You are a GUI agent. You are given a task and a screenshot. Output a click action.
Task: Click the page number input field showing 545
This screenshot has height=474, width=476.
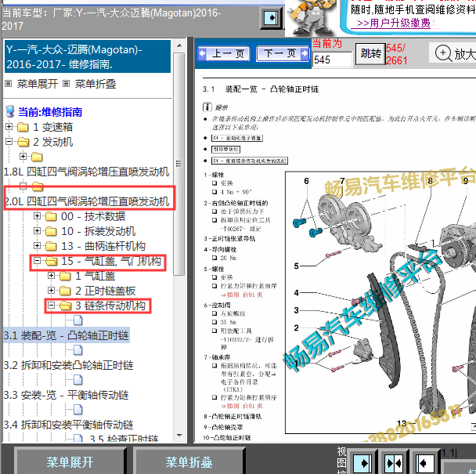(x=332, y=60)
